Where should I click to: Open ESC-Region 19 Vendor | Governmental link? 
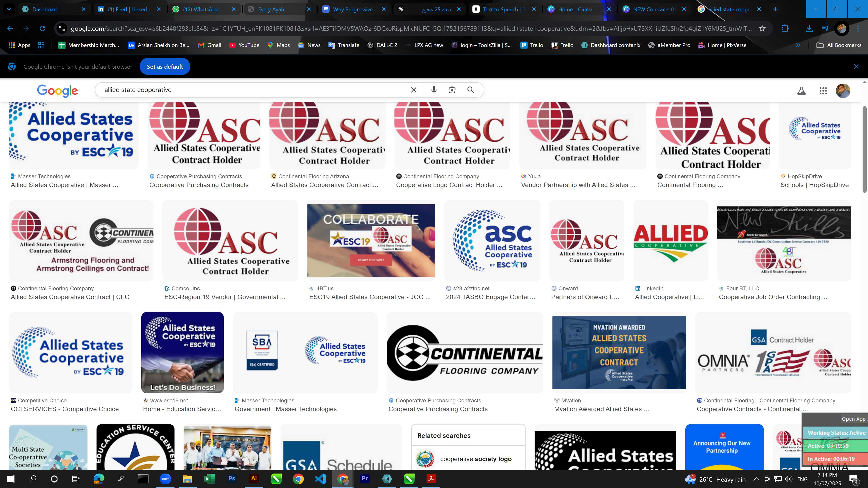pyautogui.click(x=225, y=297)
